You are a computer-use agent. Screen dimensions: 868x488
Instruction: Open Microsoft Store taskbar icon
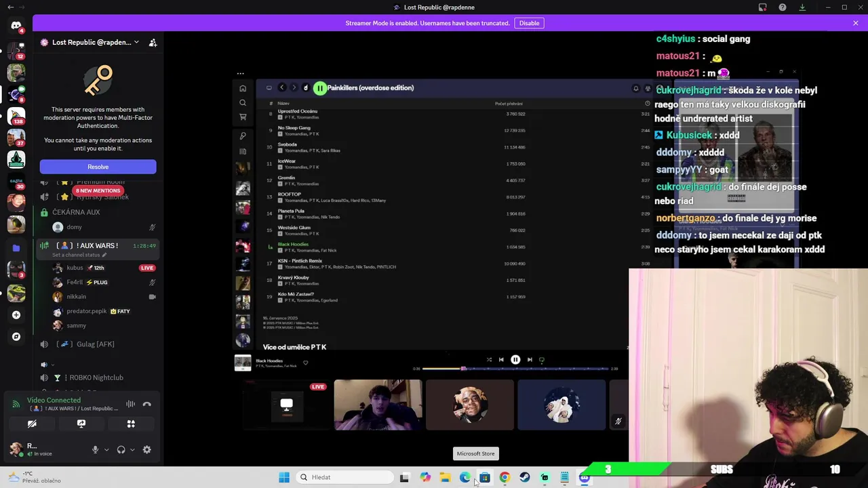pos(485,477)
